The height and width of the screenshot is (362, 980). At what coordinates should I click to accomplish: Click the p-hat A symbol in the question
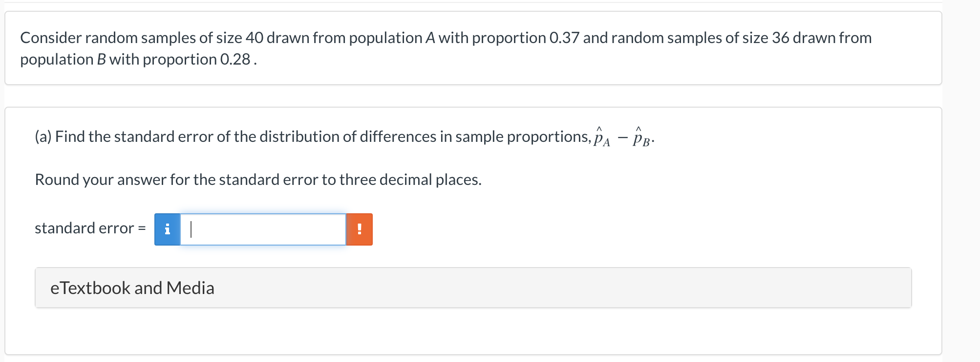(x=601, y=137)
